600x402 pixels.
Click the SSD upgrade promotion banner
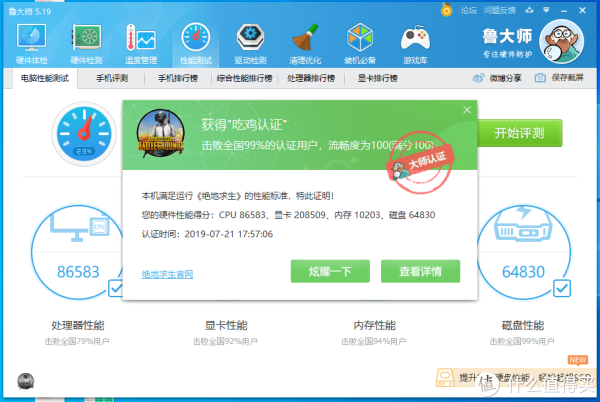515,378
